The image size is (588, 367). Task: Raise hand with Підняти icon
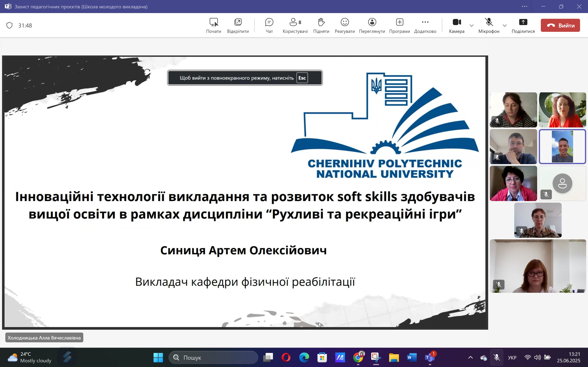tap(321, 25)
